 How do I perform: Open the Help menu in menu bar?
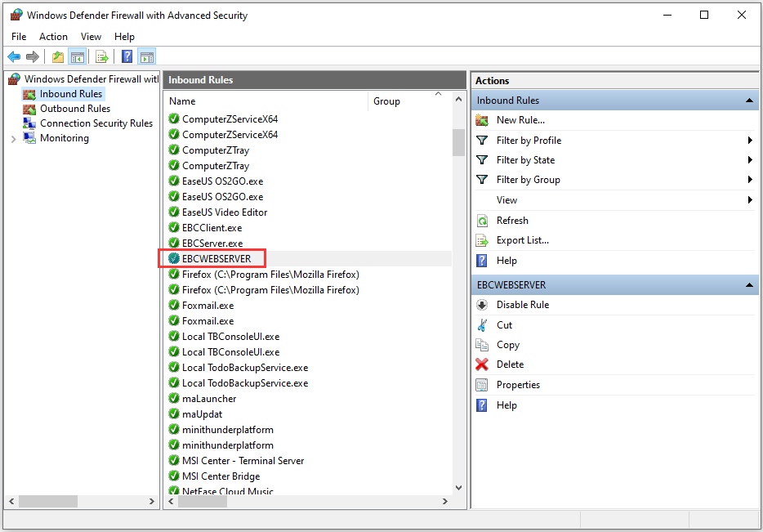[124, 37]
